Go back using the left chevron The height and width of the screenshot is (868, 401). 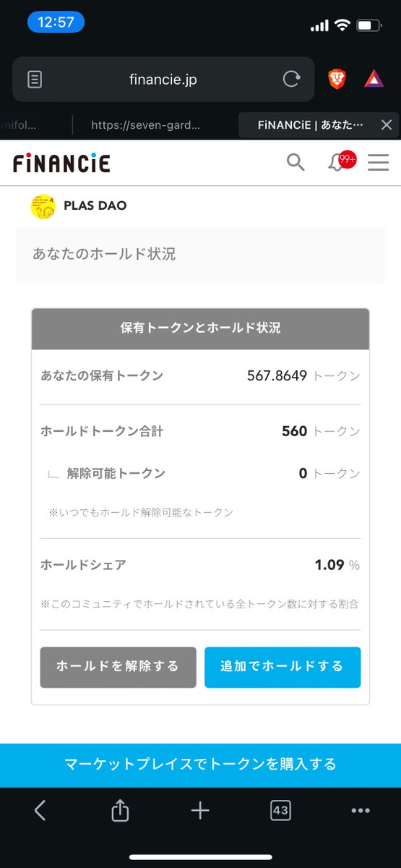point(40,811)
